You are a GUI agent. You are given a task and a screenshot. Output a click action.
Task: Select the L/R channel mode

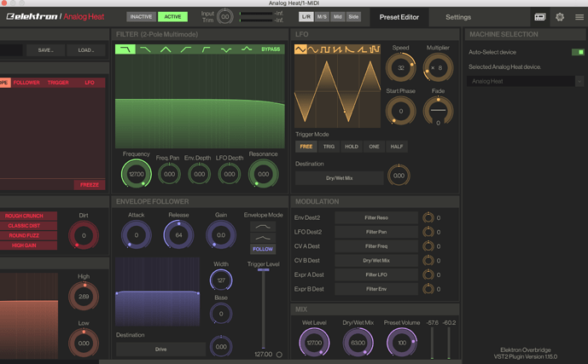pos(306,17)
